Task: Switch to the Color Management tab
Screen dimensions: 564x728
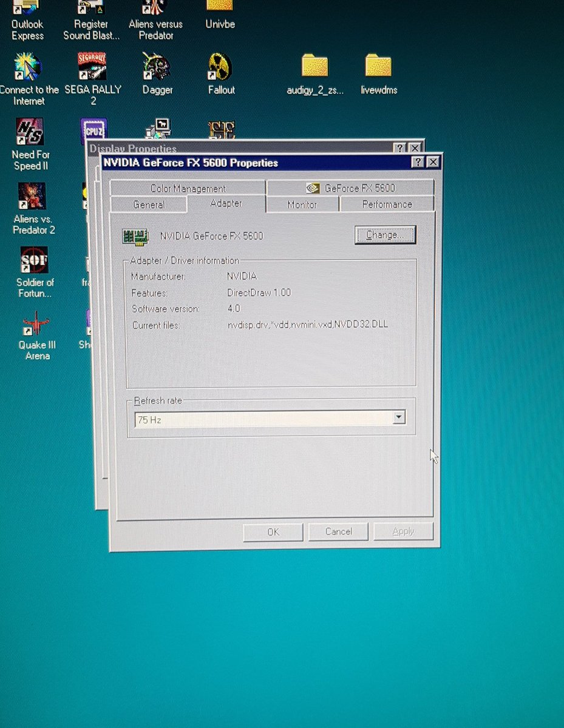Action: [188, 188]
